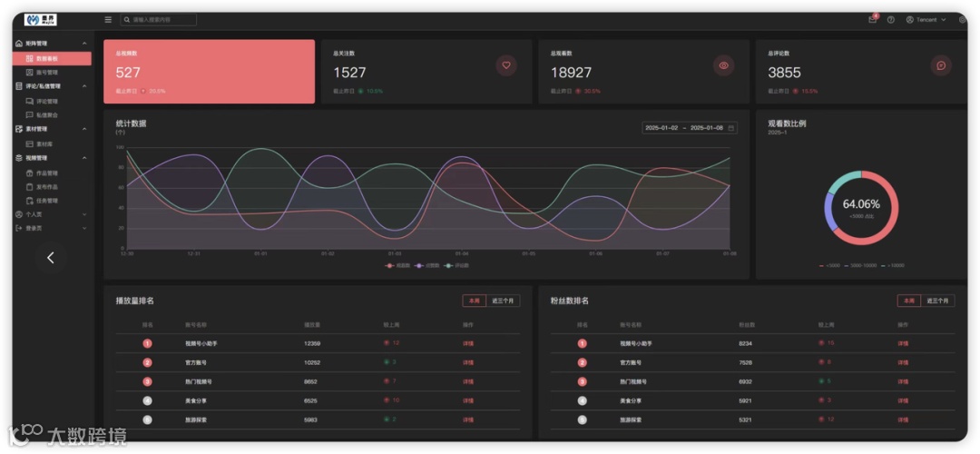The image size is (980, 454).
Task: Click the app logo in top left
Action: click(x=41, y=20)
